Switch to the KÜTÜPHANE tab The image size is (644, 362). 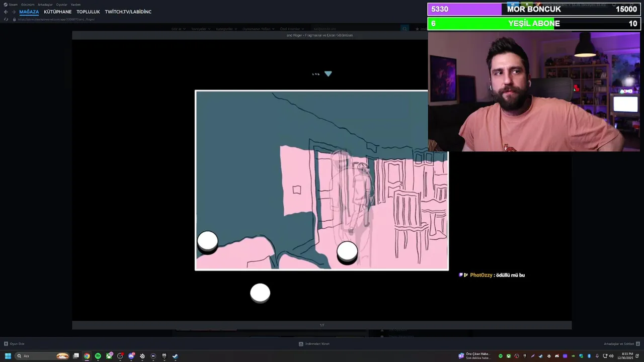pos(58,12)
